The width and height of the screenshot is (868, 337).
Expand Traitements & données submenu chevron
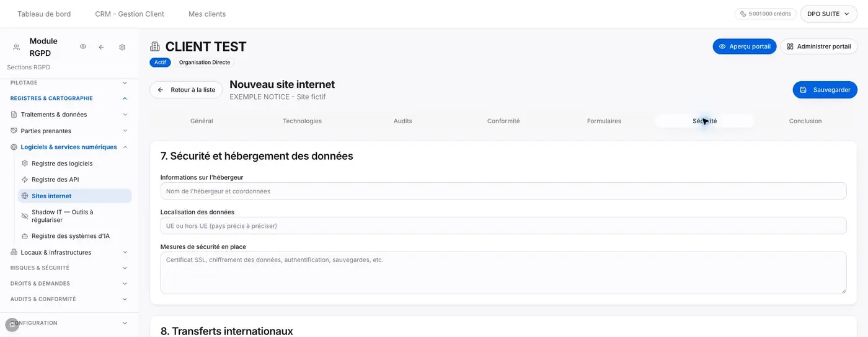pyautogui.click(x=125, y=115)
